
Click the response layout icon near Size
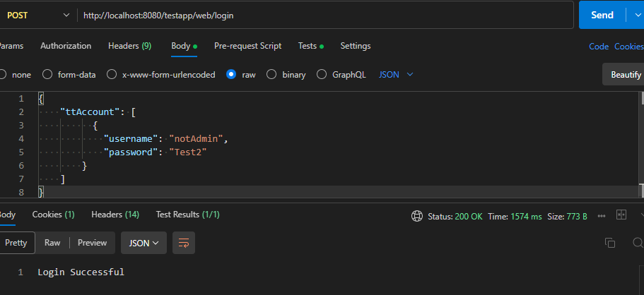pyautogui.click(x=621, y=215)
